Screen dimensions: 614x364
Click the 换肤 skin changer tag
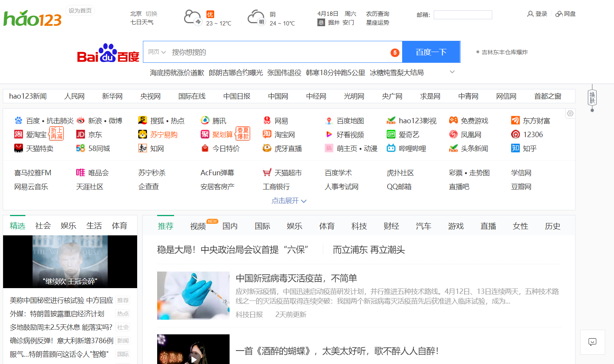[592, 98]
